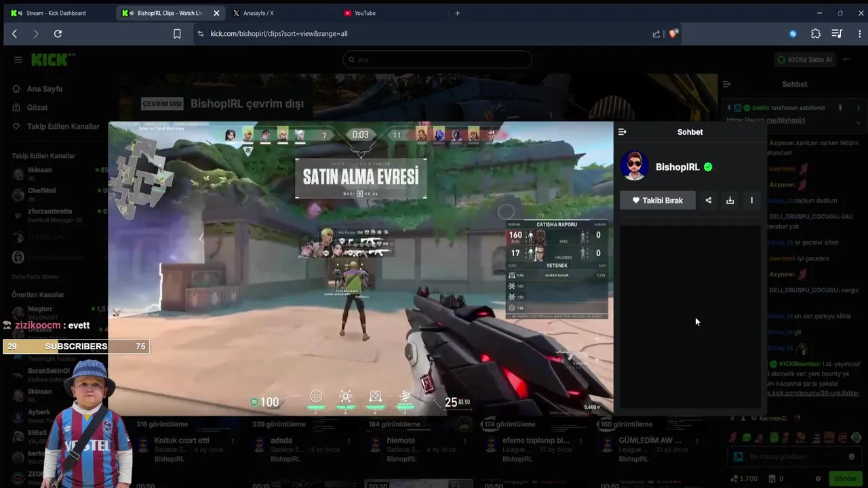Viewport: 868px width, 488px height.
Task: Open the browser extensions puzzle icon
Action: pos(816,33)
